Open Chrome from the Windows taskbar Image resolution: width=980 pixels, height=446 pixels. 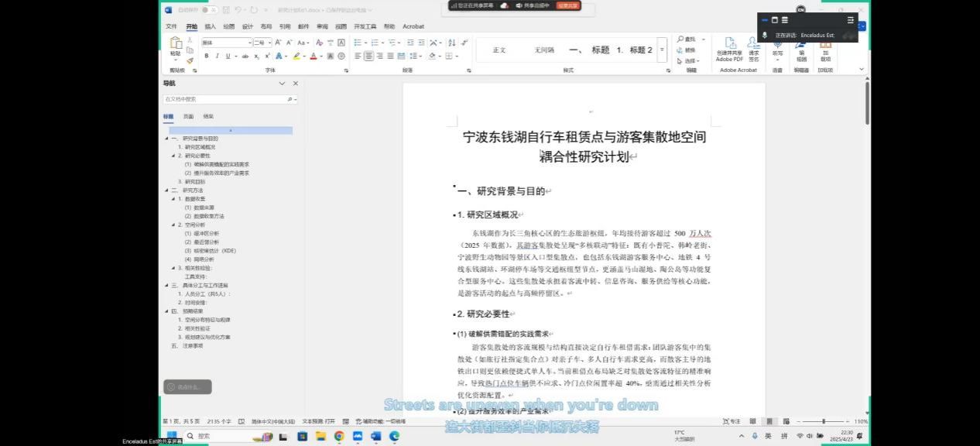coord(339,437)
